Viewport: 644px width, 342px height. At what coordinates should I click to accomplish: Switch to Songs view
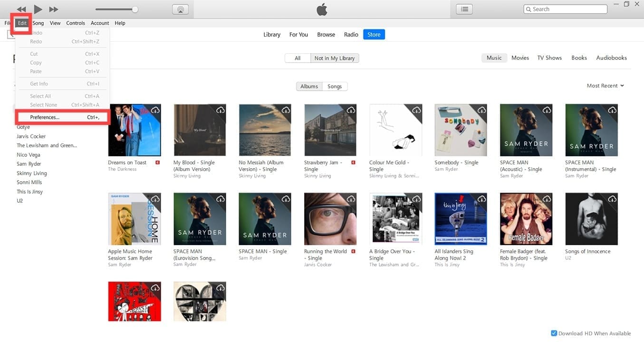click(x=335, y=86)
